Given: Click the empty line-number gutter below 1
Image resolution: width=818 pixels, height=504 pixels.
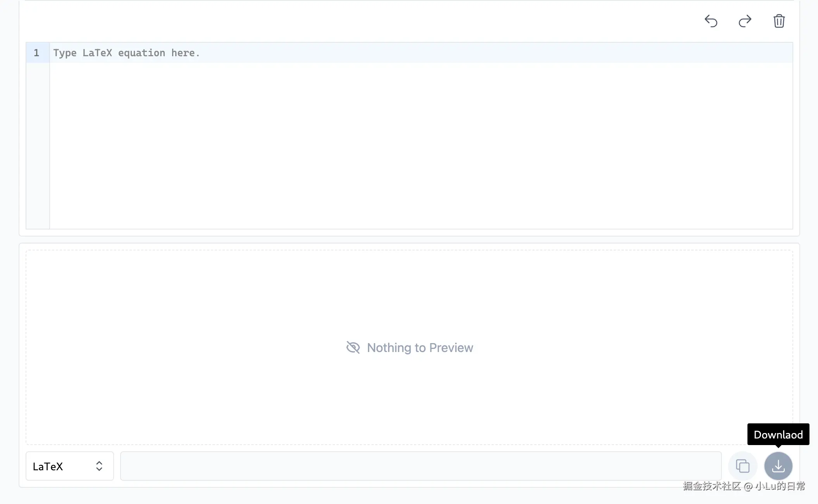Looking at the screenshot, I should 38,145.
